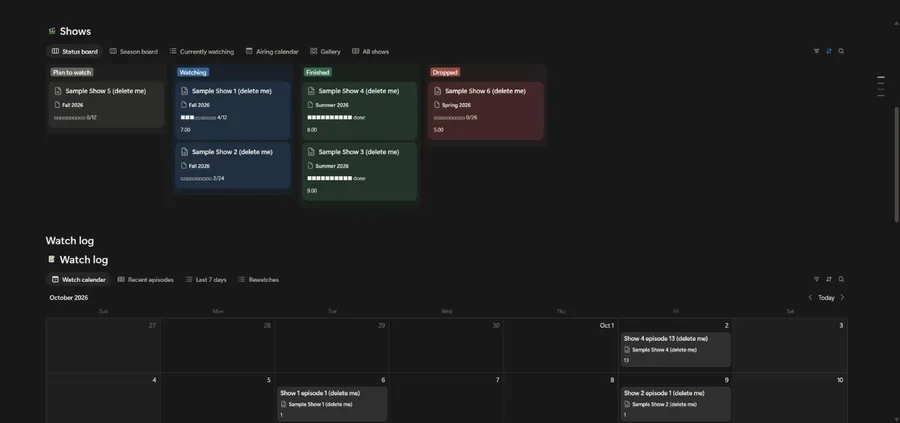The width and height of the screenshot is (900, 423).
Task: Click page icon on Sample Show 3 card
Action: tap(311, 152)
